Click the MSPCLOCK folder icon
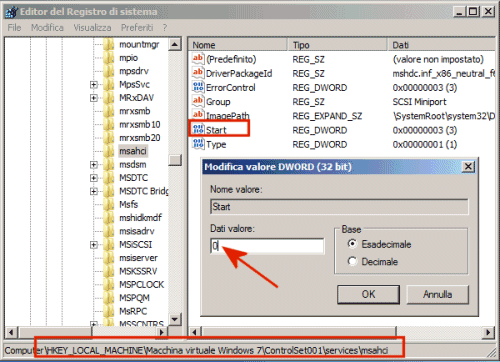The image size is (500, 362). (109, 284)
